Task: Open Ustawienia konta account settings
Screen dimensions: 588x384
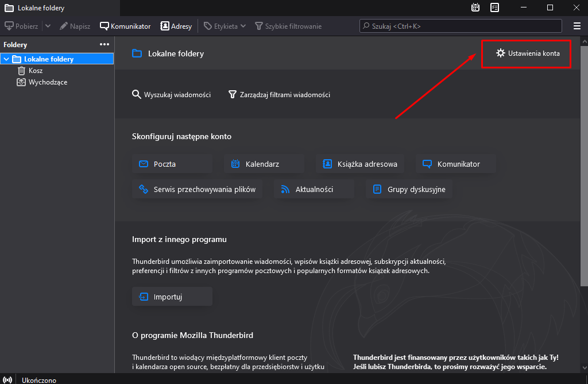Action: point(527,53)
